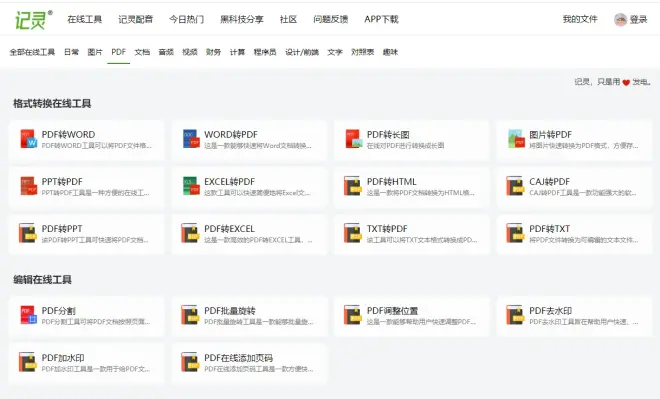Open the 图片转PDF title link

pyautogui.click(x=551, y=135)
